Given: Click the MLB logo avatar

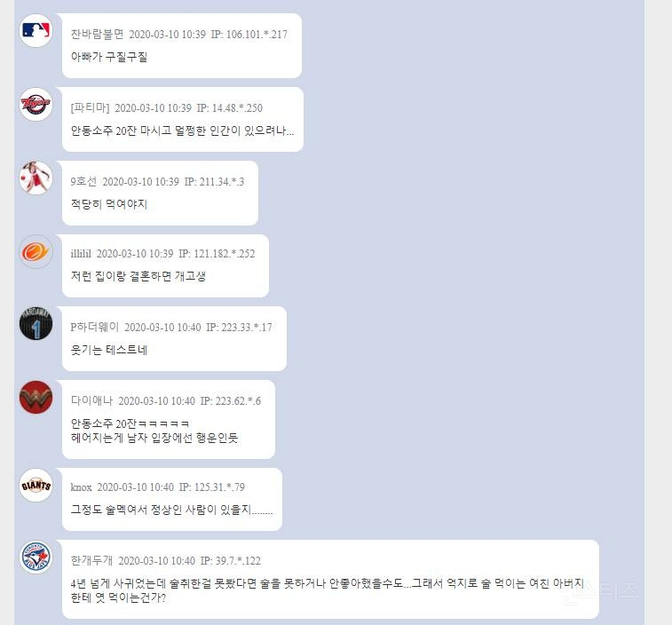Looking at the screenshot, I should [x=36, y=30].
